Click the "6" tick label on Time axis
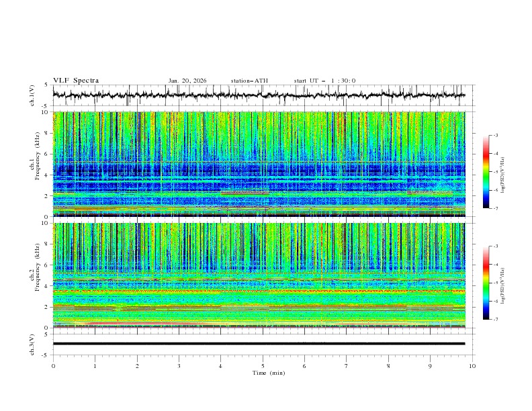Image resolution: width=532 pixels, height=411 pixels. click(304, 366)
